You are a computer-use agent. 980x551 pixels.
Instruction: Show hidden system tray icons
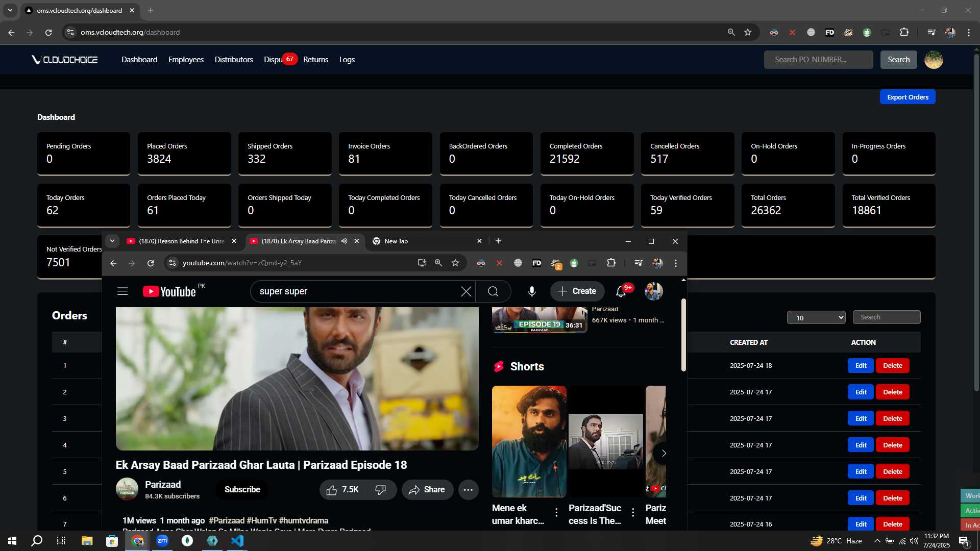(877, 541)
